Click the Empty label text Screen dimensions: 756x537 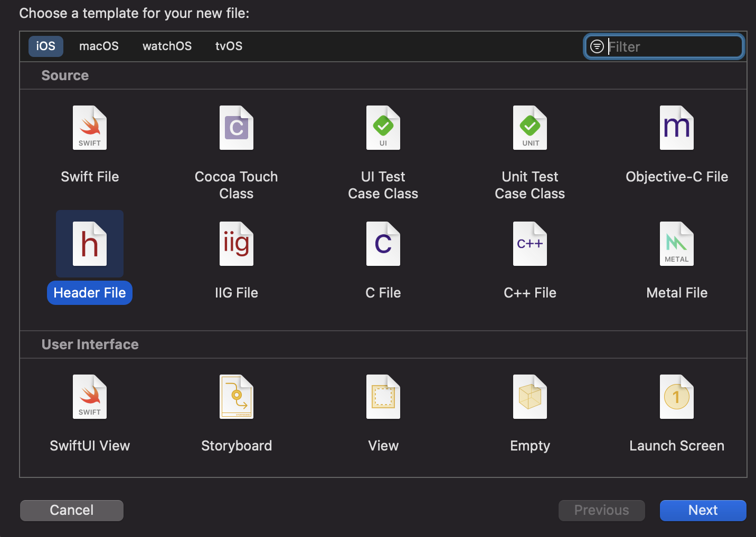tap(530, 446)
